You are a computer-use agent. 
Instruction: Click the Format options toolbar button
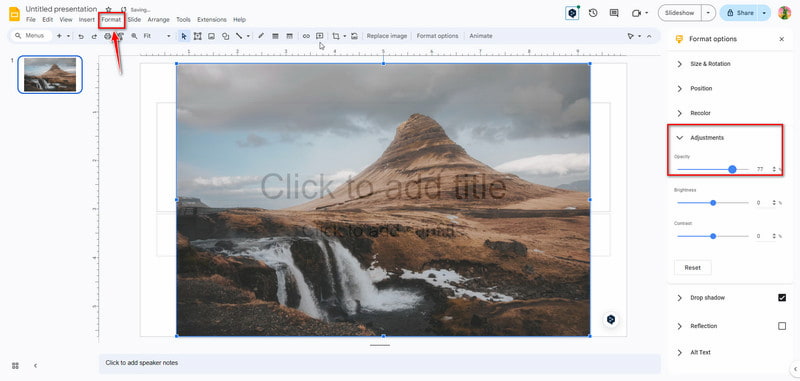coord(437,36)
